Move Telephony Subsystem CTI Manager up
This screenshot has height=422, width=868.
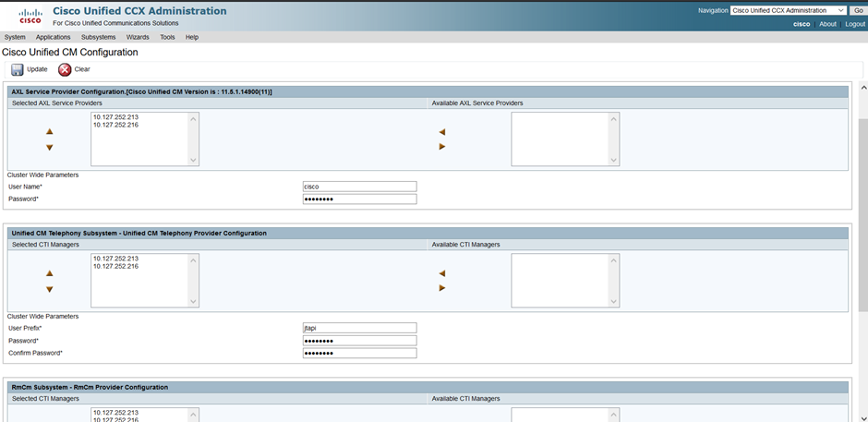49,273
